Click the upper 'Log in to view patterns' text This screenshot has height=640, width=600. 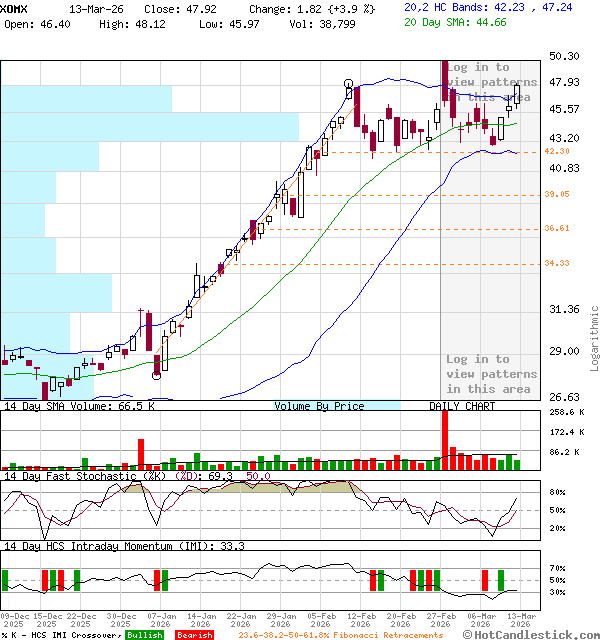point(491,82)
